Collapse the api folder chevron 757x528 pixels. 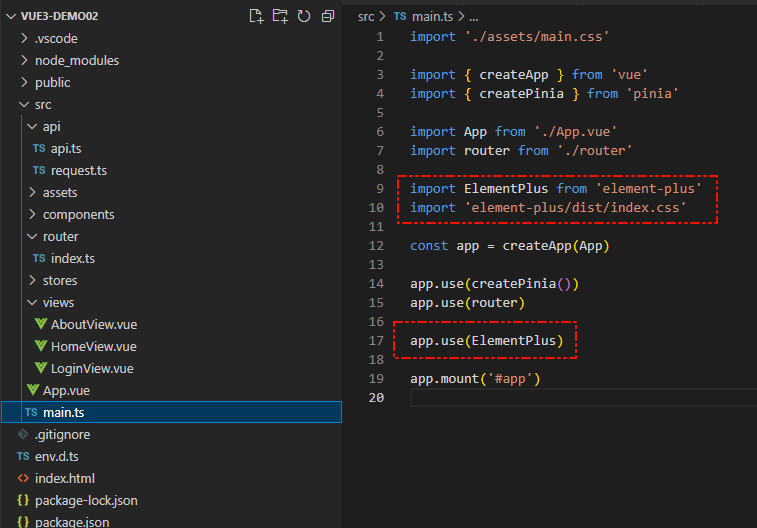pos(32,126)
